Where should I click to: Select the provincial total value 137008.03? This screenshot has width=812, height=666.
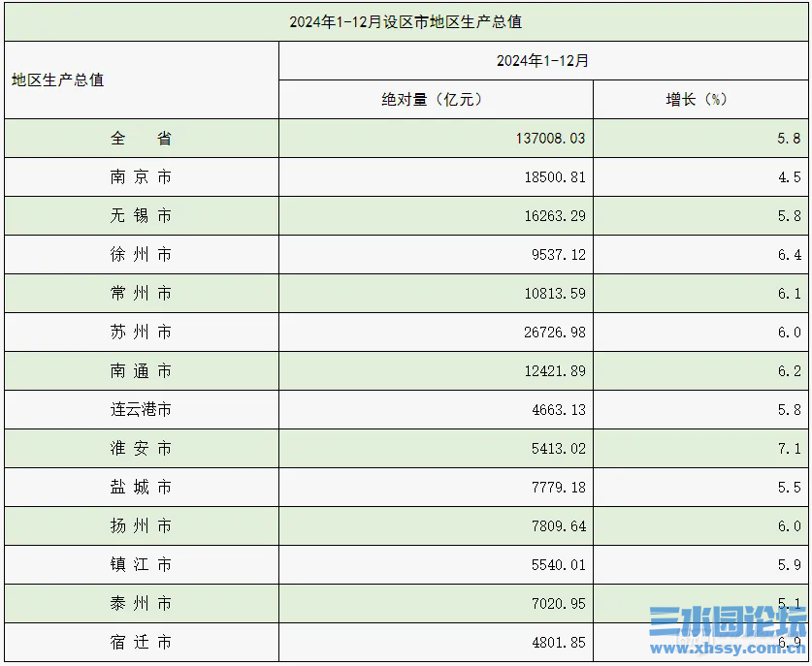pyautogui.click(x=550, y=139)
